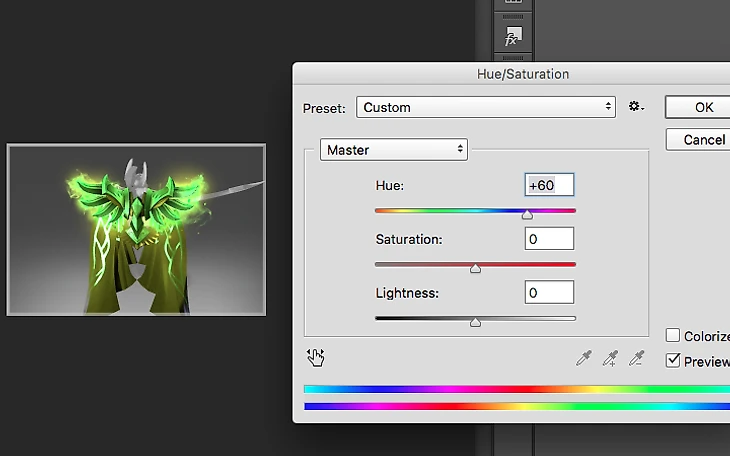Click the on-image adjustment hand tool

click(317, 357)
